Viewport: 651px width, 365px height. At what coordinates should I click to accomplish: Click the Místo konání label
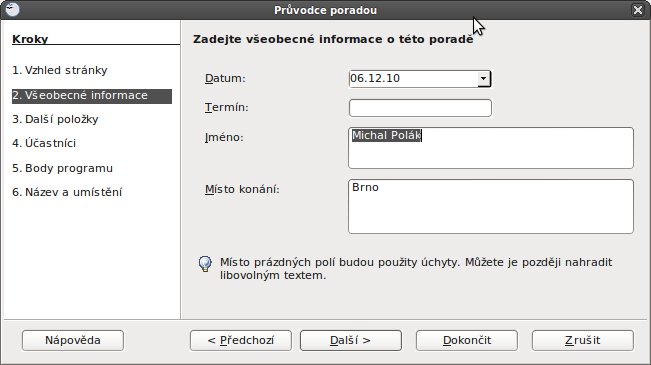[x=242, y=189]
